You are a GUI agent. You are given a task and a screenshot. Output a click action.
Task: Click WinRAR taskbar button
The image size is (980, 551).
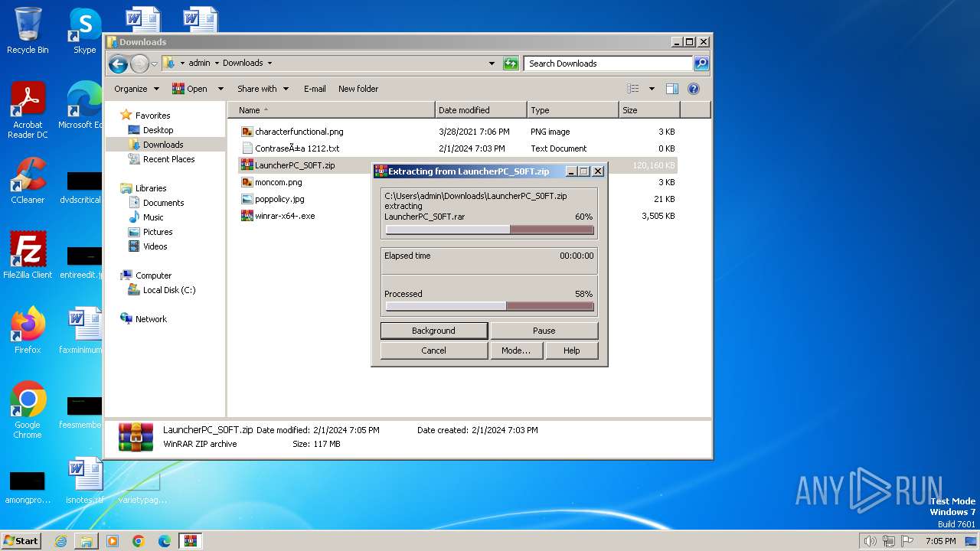191,541
